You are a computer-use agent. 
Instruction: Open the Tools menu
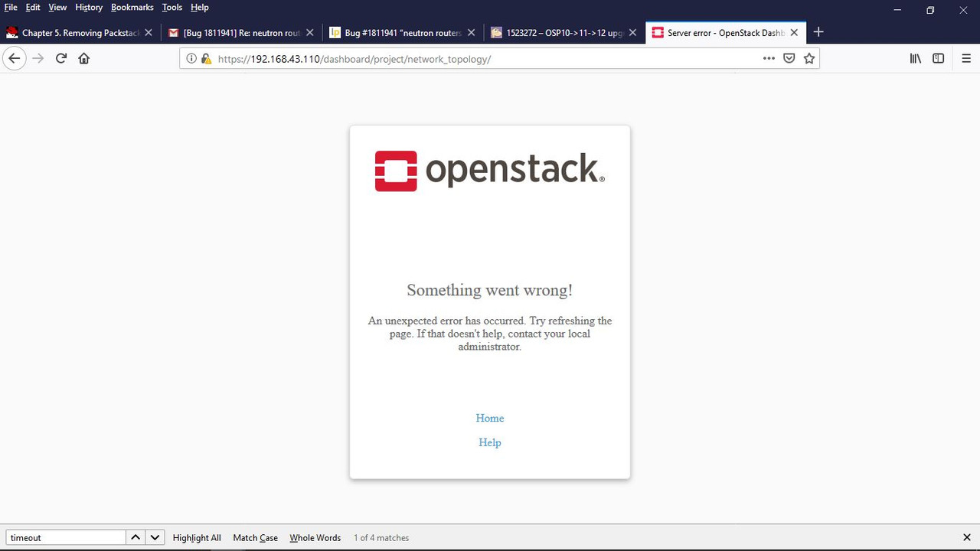point(172,8)
